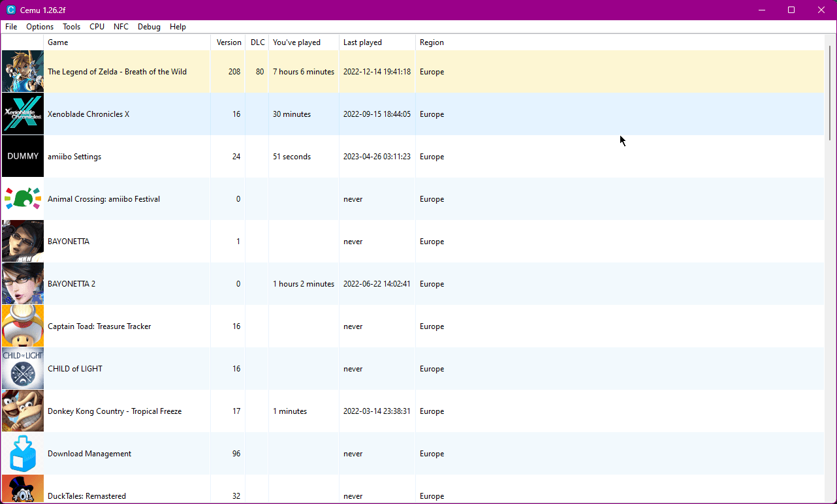Viewport: 837px width, 504px height.
Task: Click never in the Animal Crossing row
Action: [353, 199]
